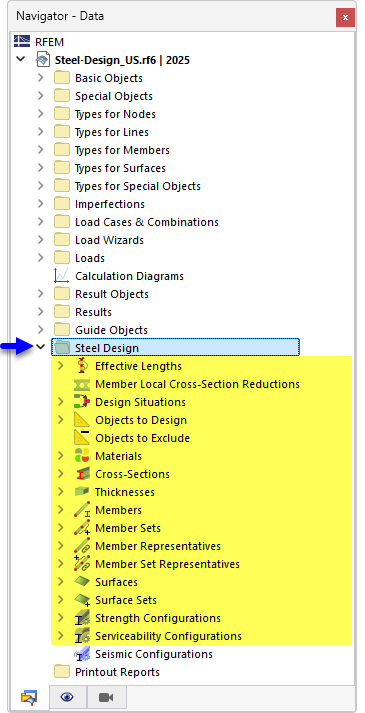
Task: Click the RFEM program icon
Action: [22, 42]
